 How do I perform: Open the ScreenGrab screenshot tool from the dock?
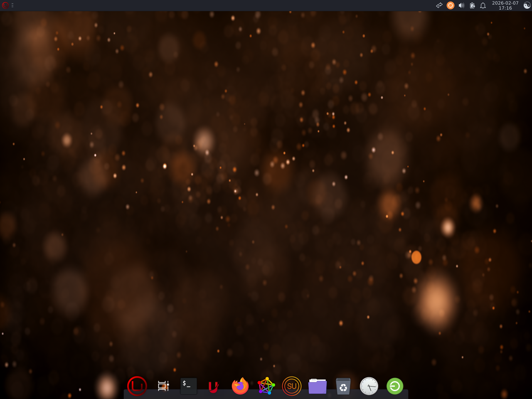163,386
